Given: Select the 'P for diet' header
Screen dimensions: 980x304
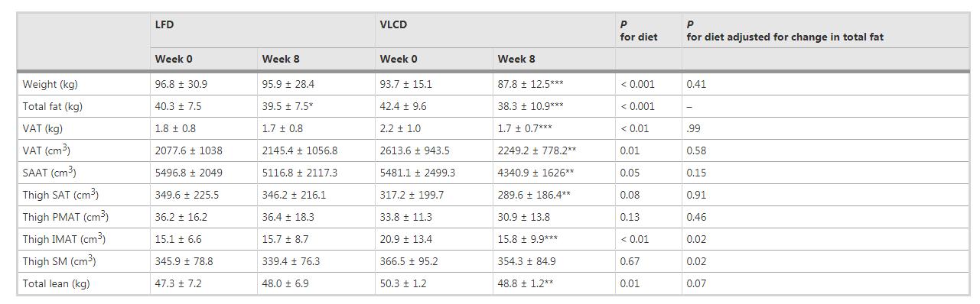Looking at the screenshot, I should tap(638, 31).
